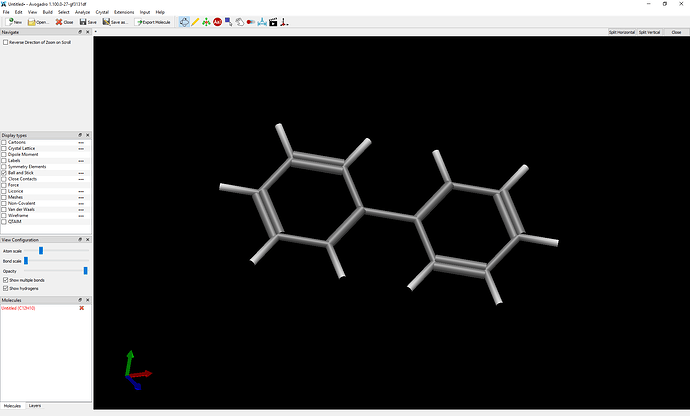Close the Molecules panel
This screenshot has height=416, width=690.
(x=88, y=300)
